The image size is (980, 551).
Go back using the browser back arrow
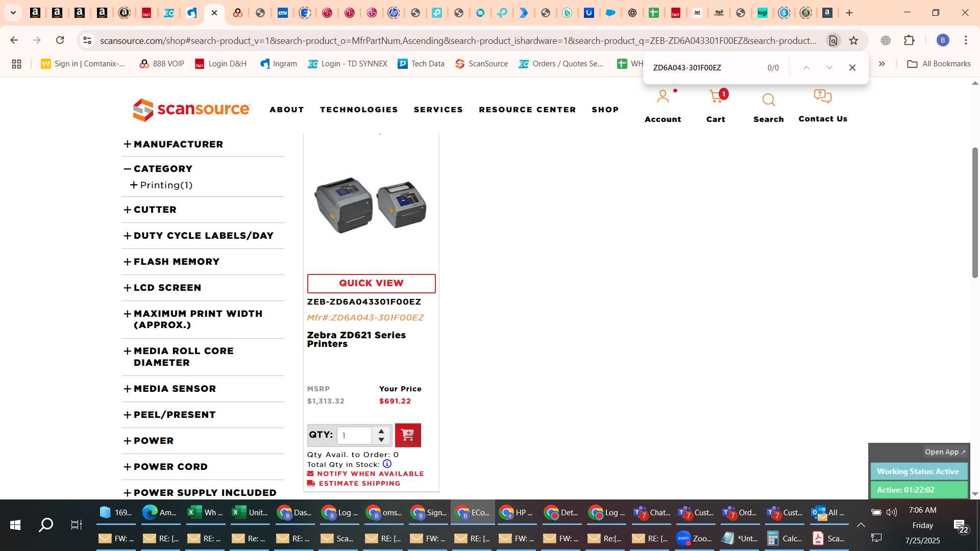pos(14,40)
